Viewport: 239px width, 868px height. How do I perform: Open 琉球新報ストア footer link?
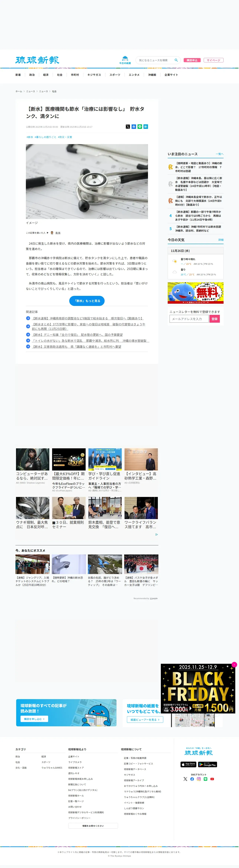click(76, 768)
